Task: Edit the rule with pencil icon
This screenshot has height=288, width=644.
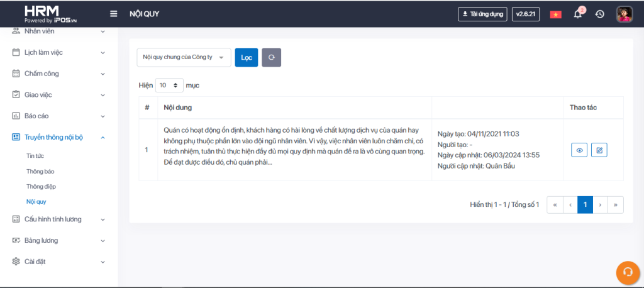Action: [599, 150]
